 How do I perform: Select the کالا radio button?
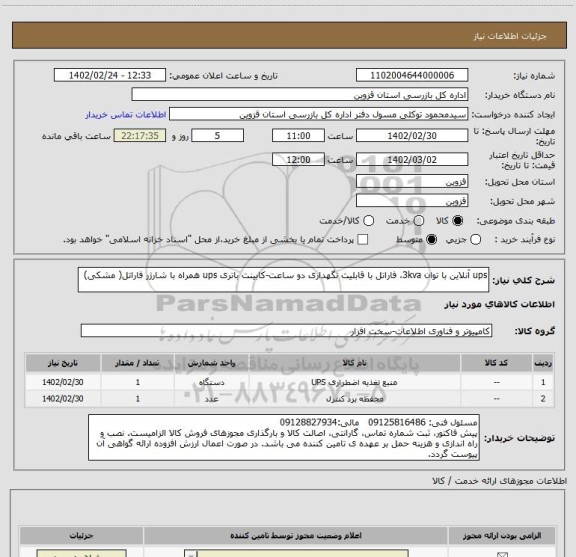tap(458, 220)
